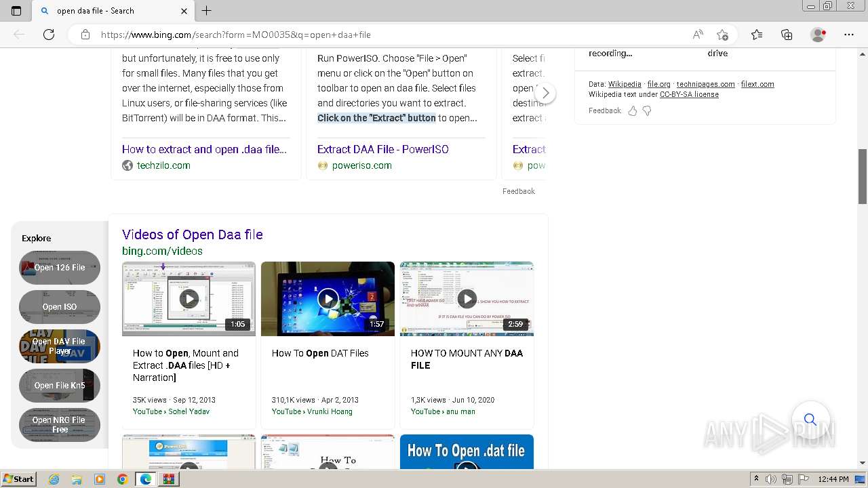This screenshot has width=868, height=488.
Task: Click the floating search magnifier button
Action: (x=810, y=420)
